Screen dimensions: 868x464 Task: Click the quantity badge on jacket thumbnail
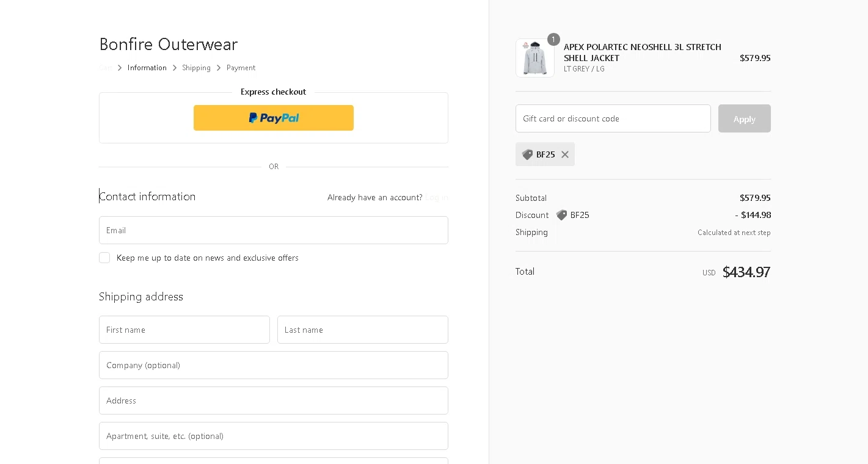[x=553, y=40]
